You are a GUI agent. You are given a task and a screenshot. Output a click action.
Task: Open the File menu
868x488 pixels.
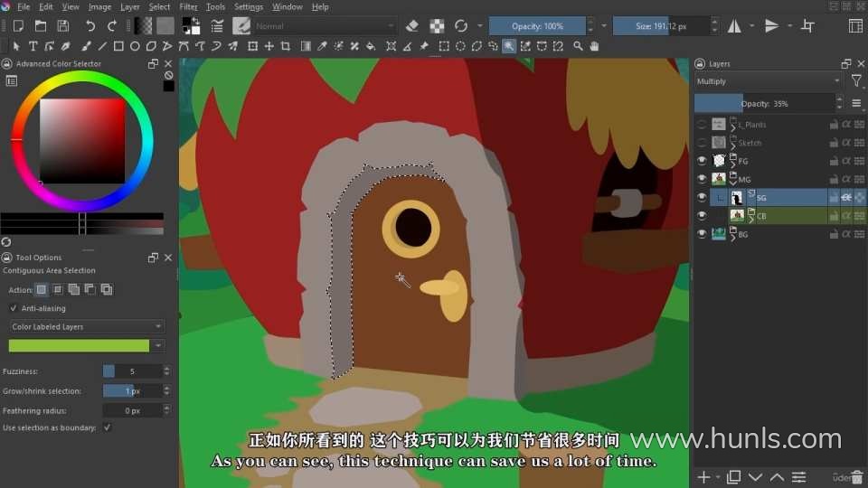pos(24,6)
